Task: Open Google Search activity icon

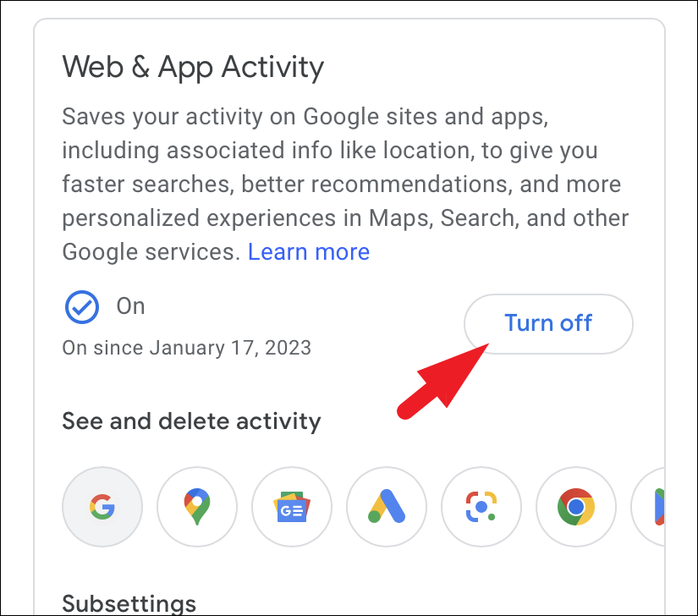Action: 102,507
